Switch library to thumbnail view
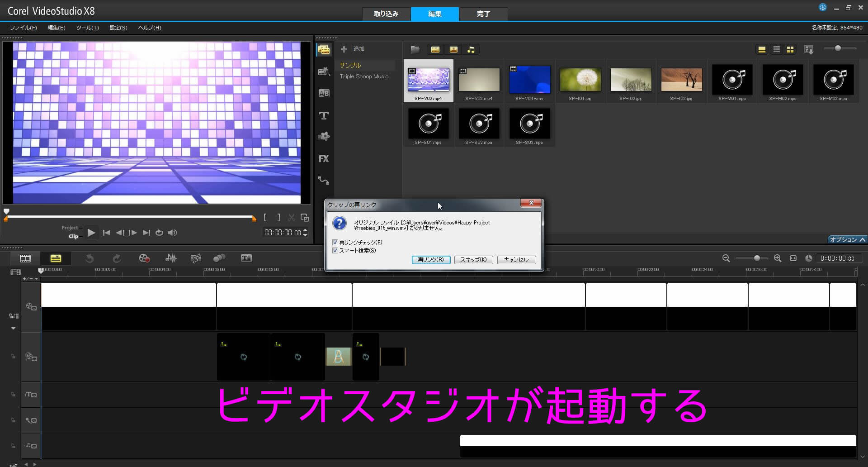Screen dimensions: 868x467 click(x=790, y=49)
